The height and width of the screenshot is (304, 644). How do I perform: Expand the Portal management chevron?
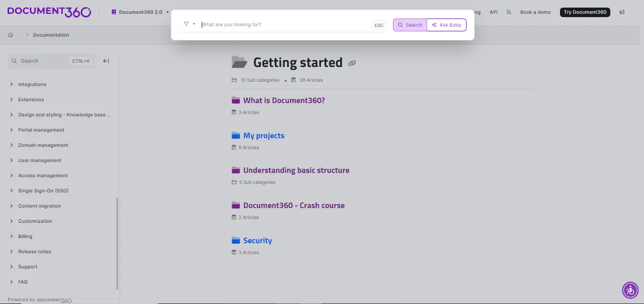pyautogui.click(x=11, y=130)
